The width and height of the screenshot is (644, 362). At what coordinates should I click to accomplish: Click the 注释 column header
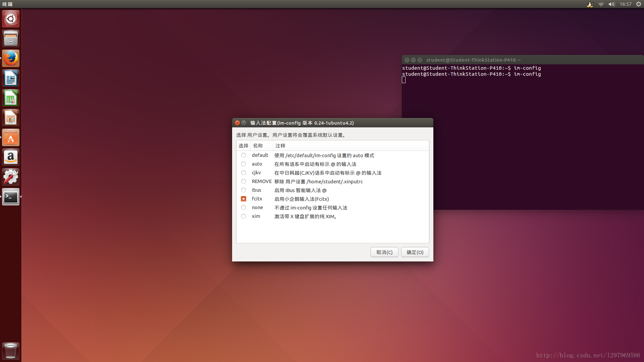(351, 145)
